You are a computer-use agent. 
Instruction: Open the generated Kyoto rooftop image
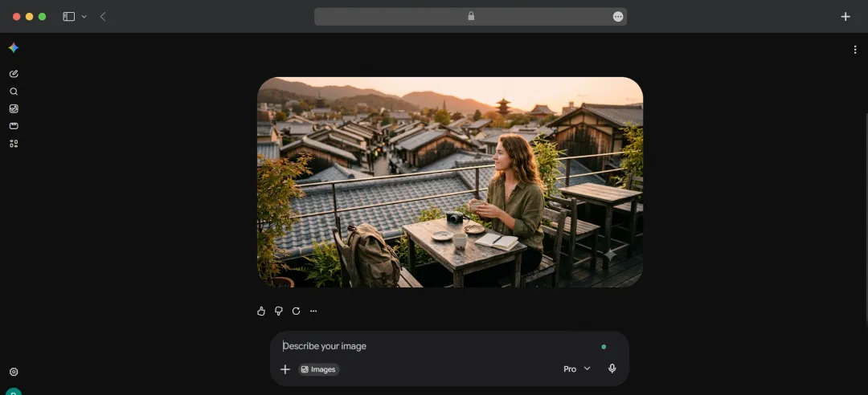click(x=450, y=182)
